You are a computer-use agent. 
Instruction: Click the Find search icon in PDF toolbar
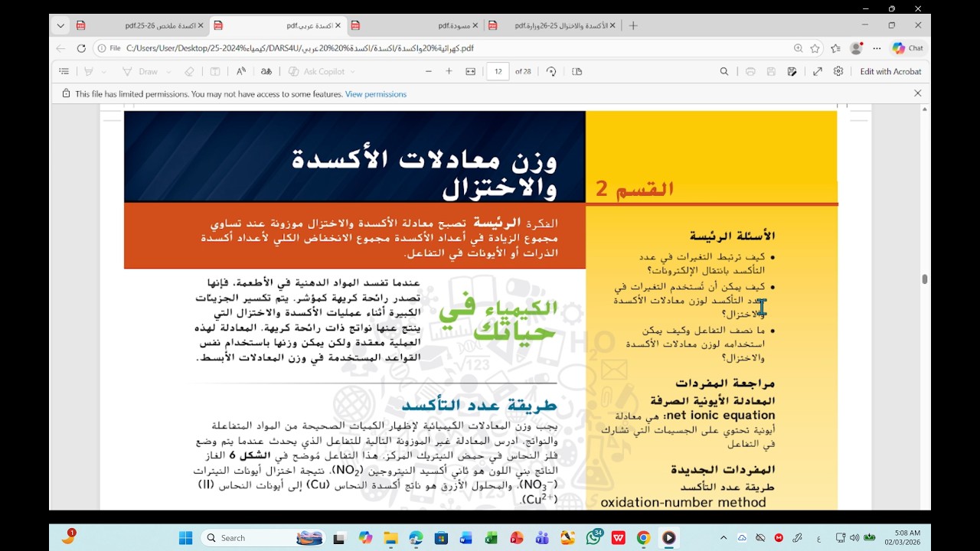724,71
